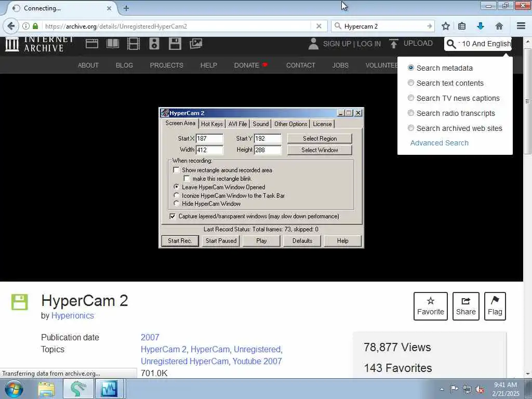Select Search archived web sites option

coord(411,128)
